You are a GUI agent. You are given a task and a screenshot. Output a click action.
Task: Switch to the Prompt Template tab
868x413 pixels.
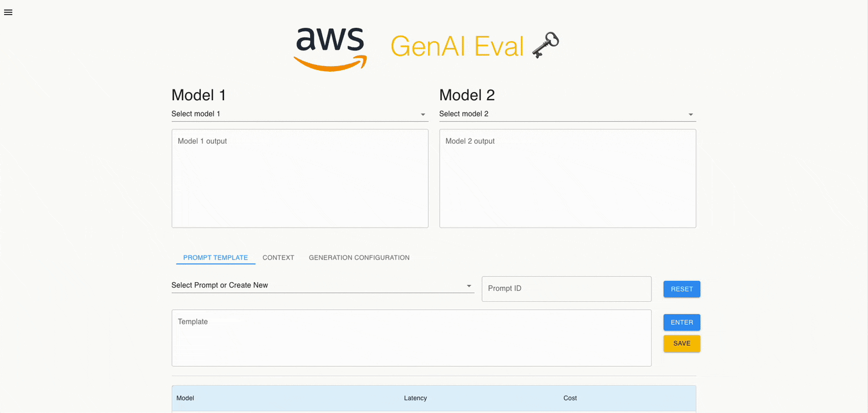click(215, 258)
